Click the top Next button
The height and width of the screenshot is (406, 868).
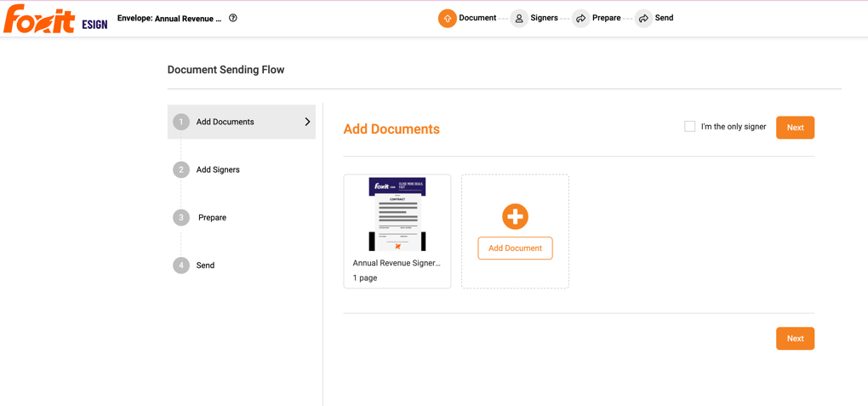(795, 128)
